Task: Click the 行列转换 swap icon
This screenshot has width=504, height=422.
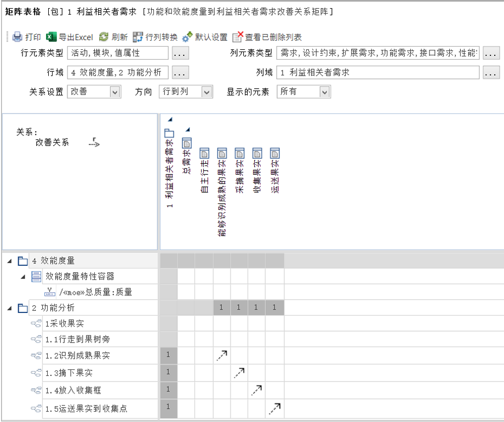Action: 138,37
